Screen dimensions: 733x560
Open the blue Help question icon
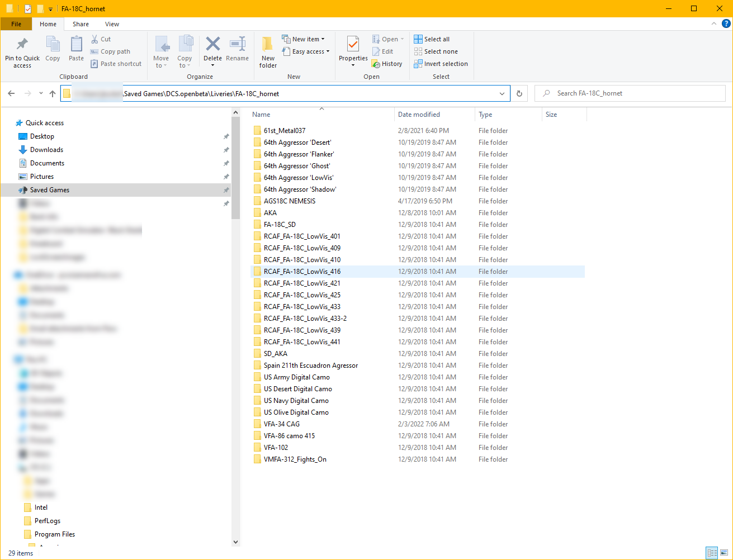coord(726,23)
